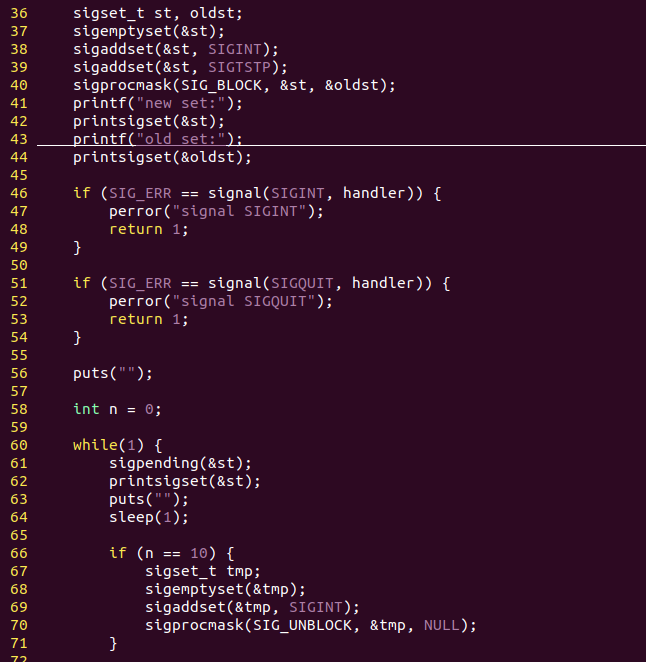Click the "new set:" string literal

(x=186, y=103)
